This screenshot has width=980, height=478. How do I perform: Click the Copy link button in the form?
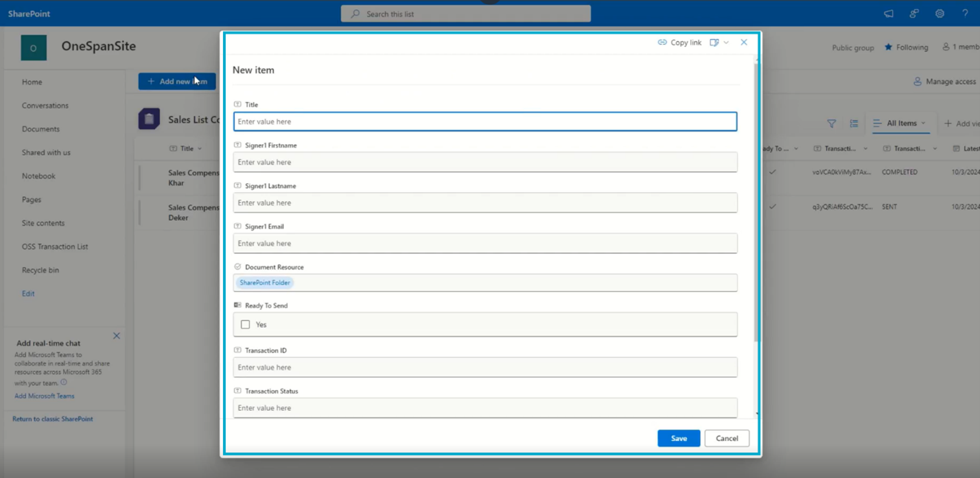pos(679,43)
